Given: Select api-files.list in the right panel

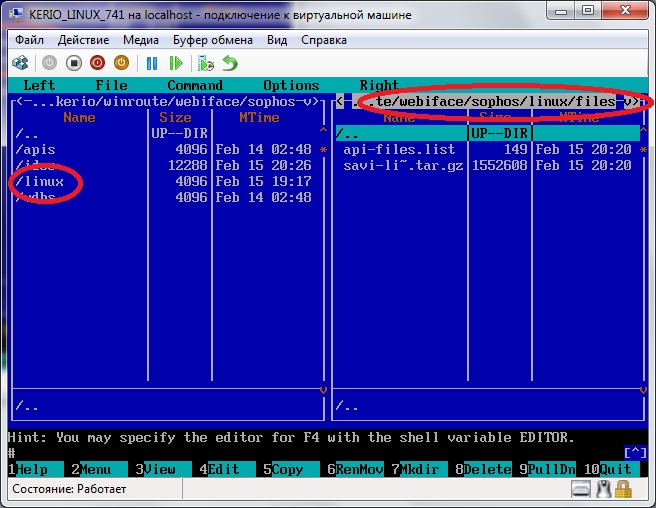Looking at the screenshot, I should pos(398,149).
